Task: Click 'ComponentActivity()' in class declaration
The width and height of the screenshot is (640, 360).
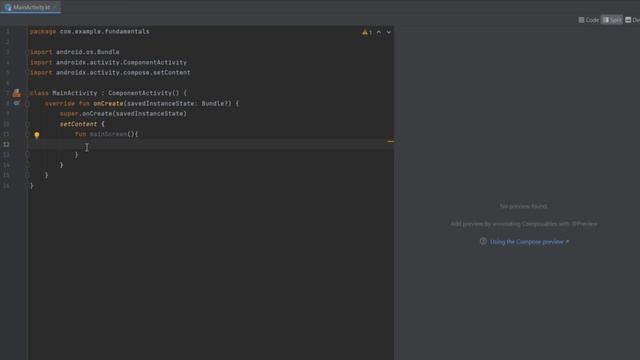Action: (144, 93)
